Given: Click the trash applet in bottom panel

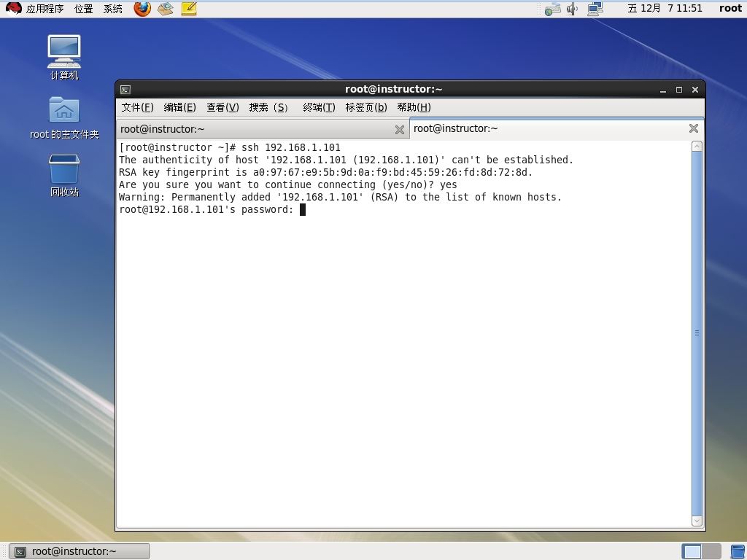Looking at the screenshot, I should click(738, 551).
